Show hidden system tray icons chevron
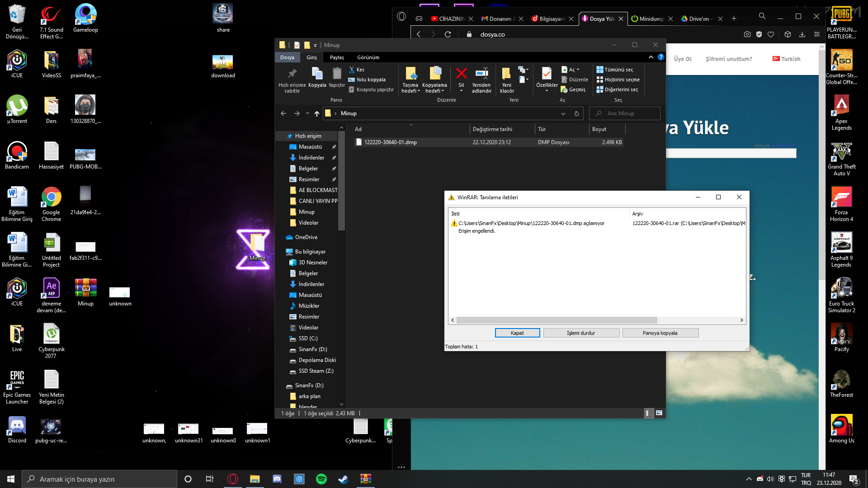The image size is (868, 488). [x=749, y=479]
